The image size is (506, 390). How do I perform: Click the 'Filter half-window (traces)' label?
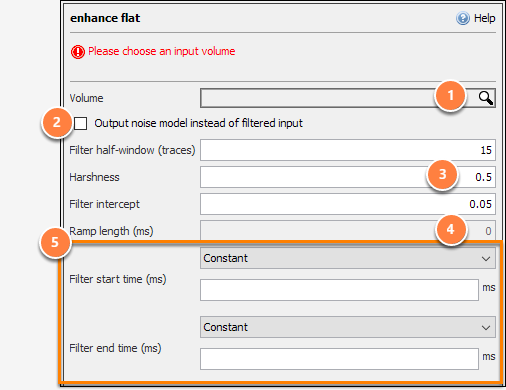[x=132, y=150]
